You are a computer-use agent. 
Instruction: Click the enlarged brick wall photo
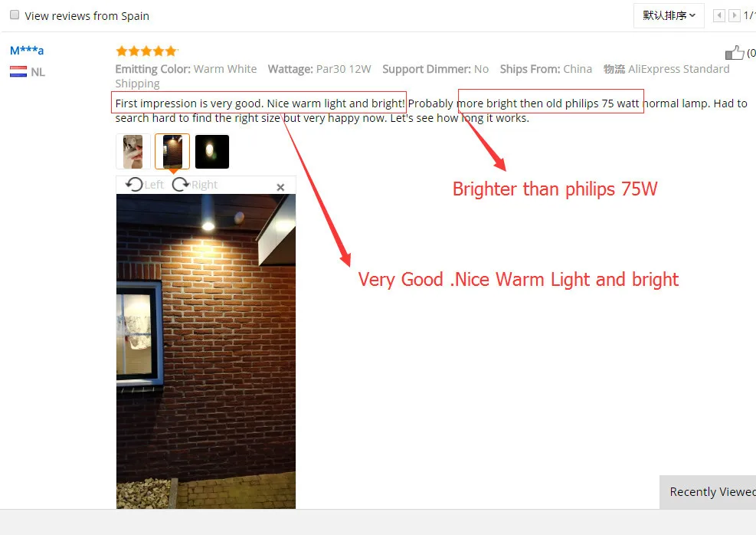click(206, 351)
